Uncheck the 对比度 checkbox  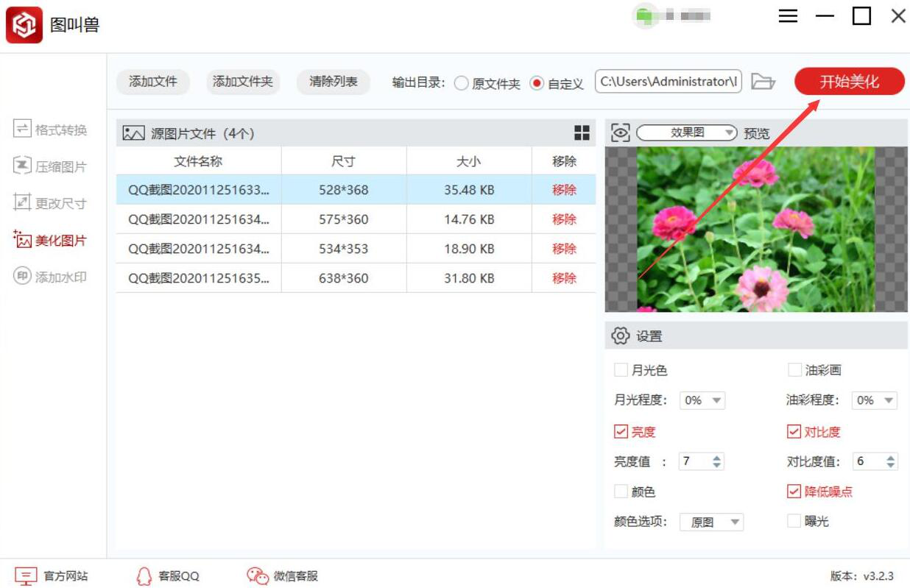coord(794,431)
